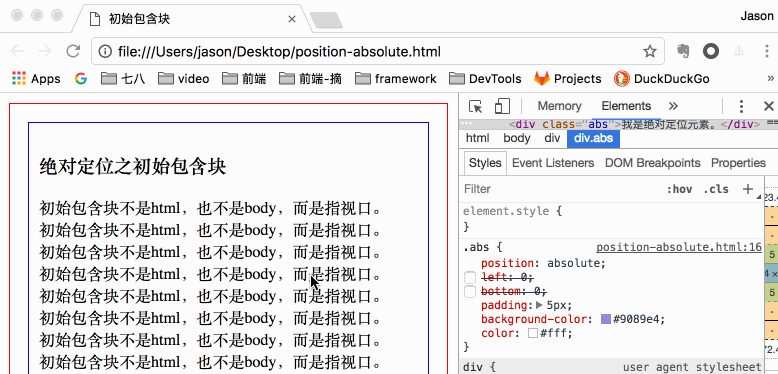The height and width of the screenshot is (374, 778).
Task: Click the position: absolute value
Action: 574,263
